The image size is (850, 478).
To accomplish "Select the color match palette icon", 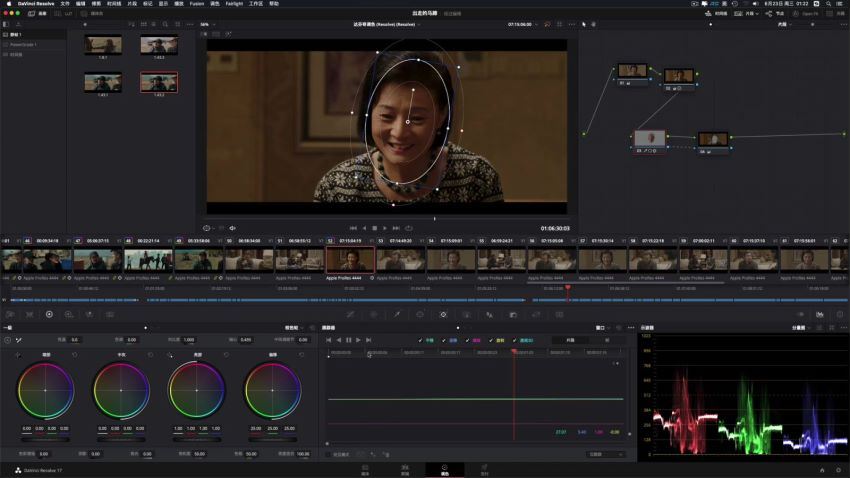I will click(x=29, y=314).
